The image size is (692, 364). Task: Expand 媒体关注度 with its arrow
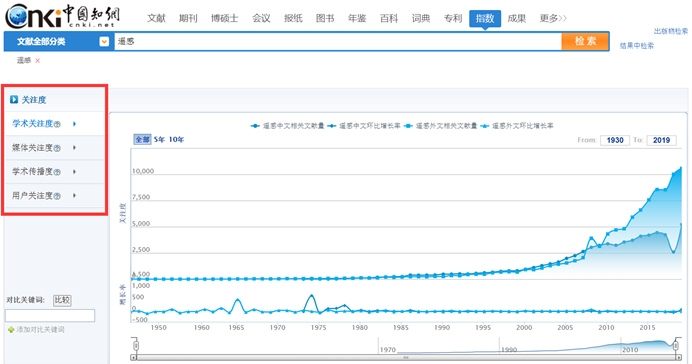[x=74, y=148]
